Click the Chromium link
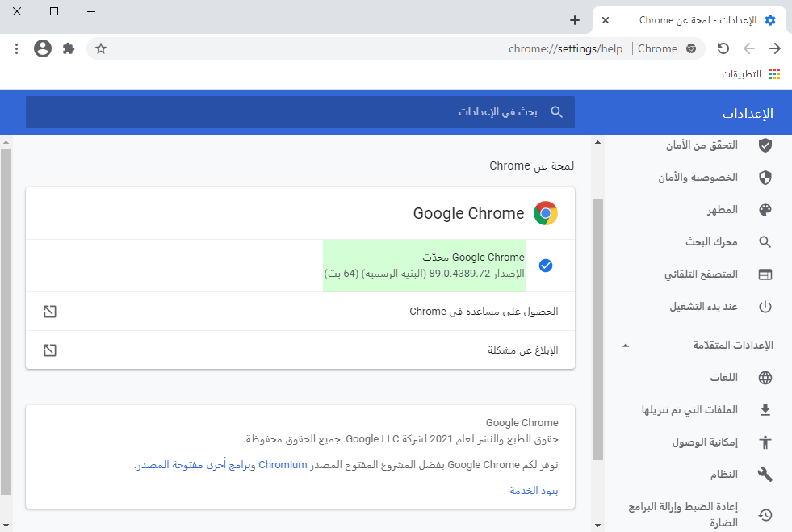 [283, 465]
